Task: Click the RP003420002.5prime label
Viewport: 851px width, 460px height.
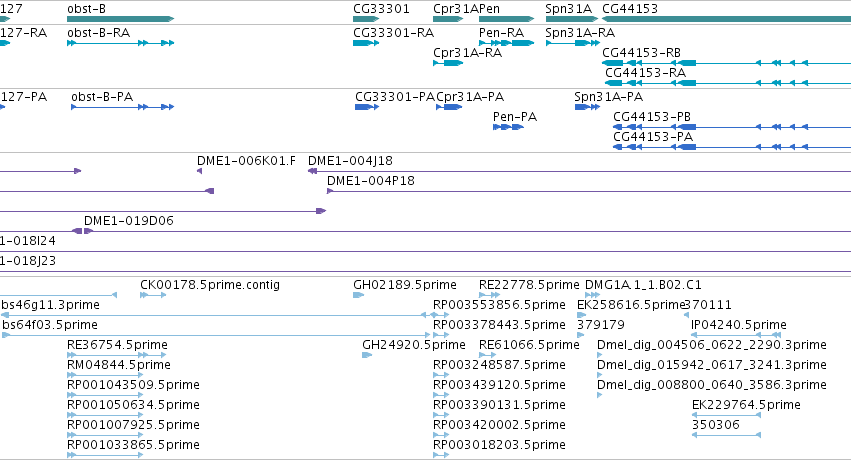Action: pos(499,425)
